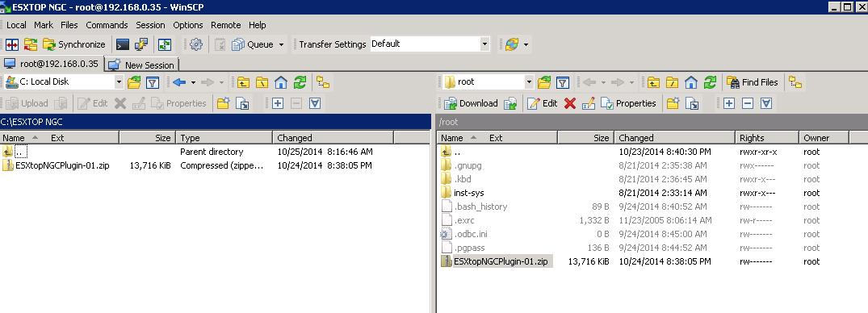Go to remote parent directory icon

coord(653,82)
